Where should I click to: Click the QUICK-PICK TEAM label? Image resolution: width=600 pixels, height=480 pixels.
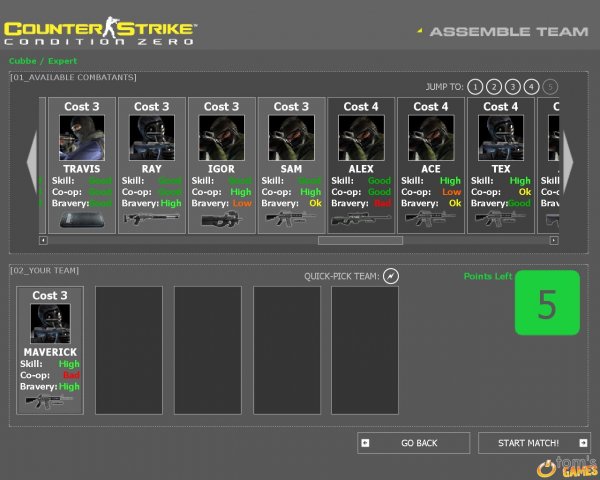[x=342, y=276]
